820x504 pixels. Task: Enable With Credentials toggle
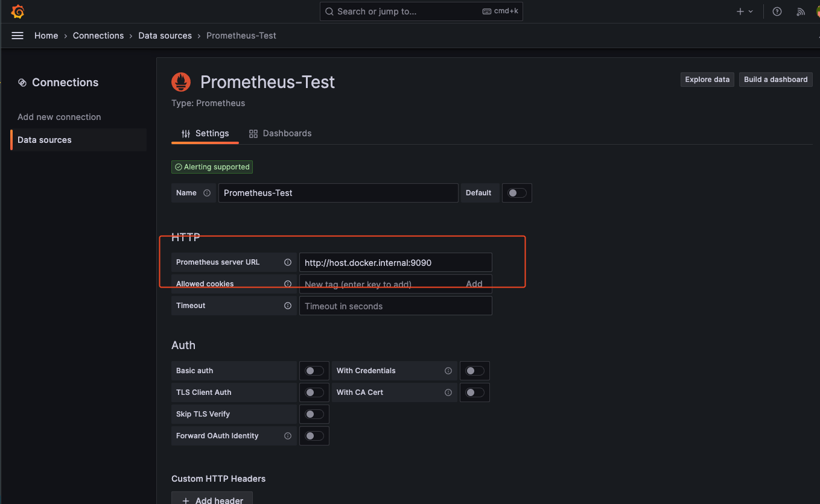pyautogui.click(x=475, y=371)
